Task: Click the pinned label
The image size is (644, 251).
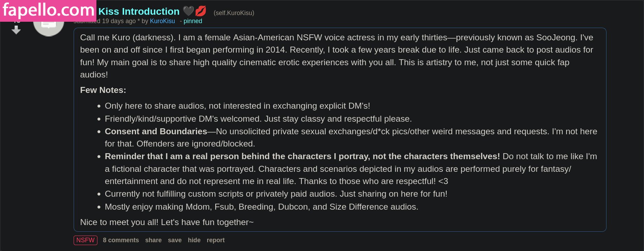Action: coord(192,21)
